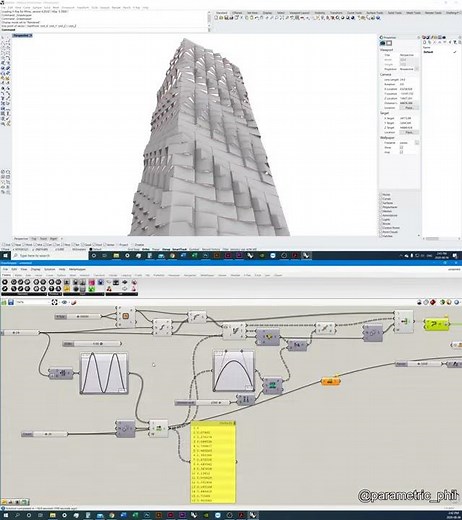Toggle Ortho in the Rhino status bar

coord(146,249)
